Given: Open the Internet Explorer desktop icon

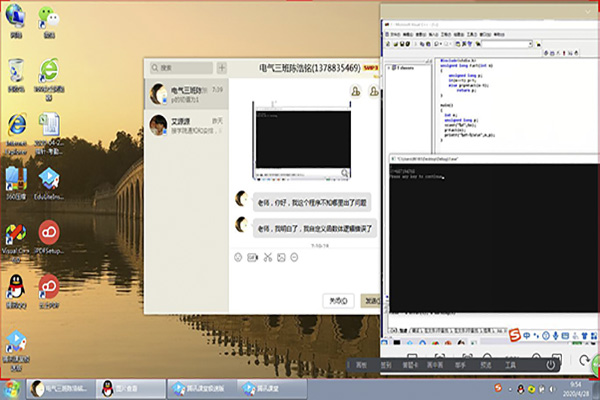Looking at the screenshot, I should click(x=15, y=125).
